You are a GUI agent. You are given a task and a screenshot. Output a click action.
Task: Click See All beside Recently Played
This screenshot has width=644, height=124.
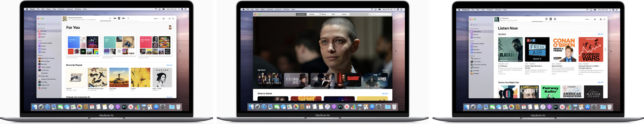[x=169, y=65]
